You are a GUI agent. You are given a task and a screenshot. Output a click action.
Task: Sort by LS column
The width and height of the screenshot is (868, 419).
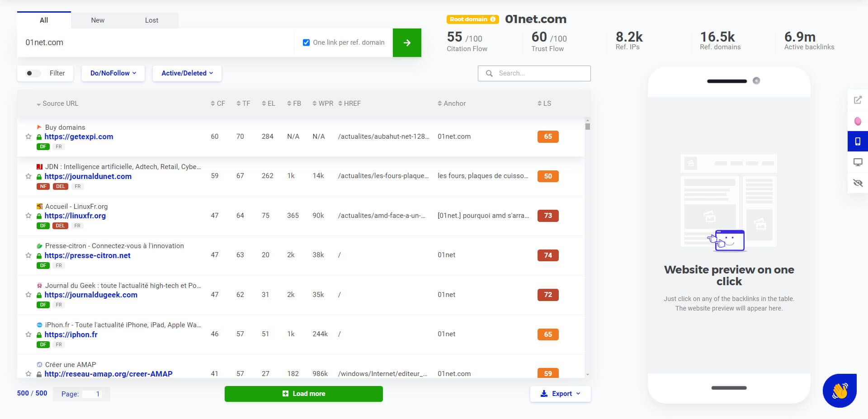(x=544, y=104)
